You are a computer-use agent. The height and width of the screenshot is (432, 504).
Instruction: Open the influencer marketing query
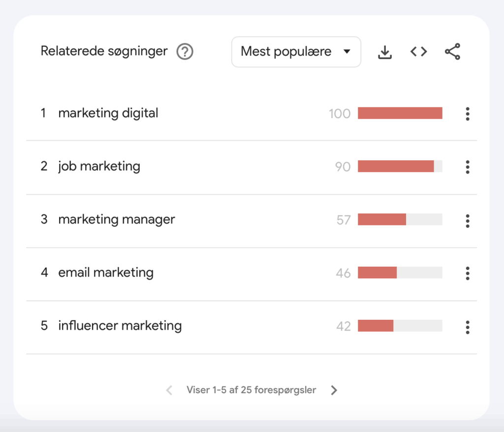coord(120,326)
